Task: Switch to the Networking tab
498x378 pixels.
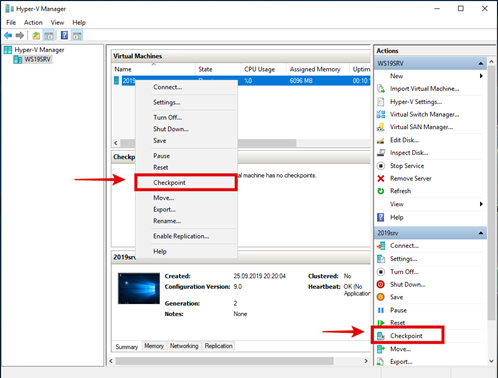Action: click(184, 346)
